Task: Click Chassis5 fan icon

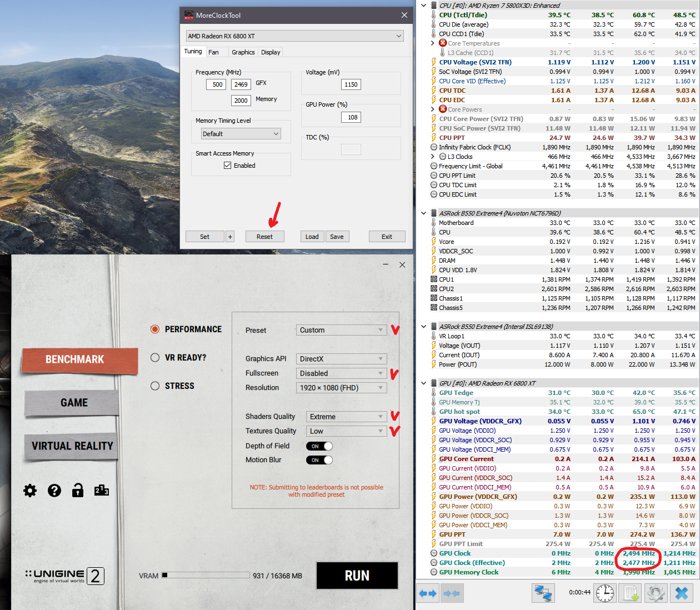Action: click(434, 308)
